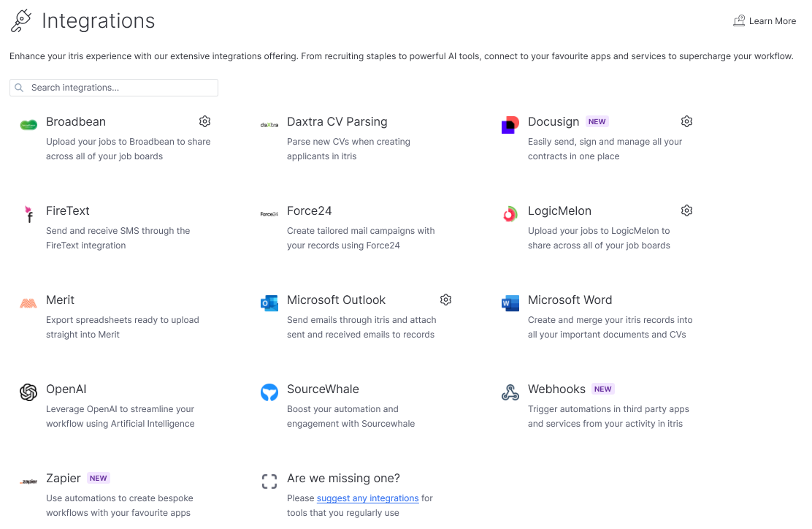This screenshot has width=812, height=529.
Task: Open Docusign settings gear icon
Action: point(686,121)
